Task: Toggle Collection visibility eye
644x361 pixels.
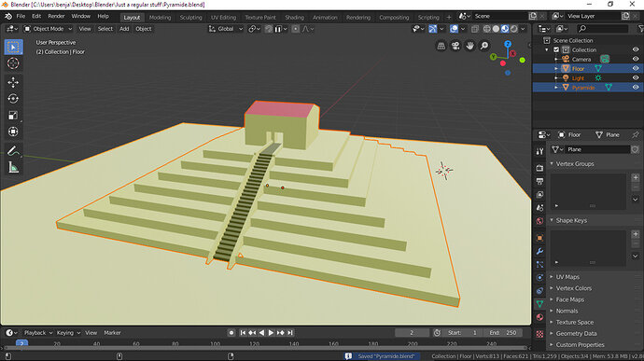Action: point(636,49)
